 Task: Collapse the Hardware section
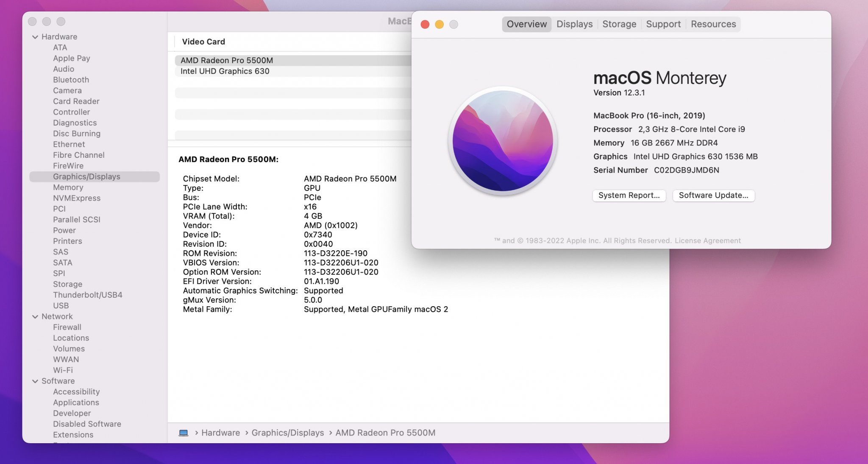pyautogui.click(x=35, y=37)
